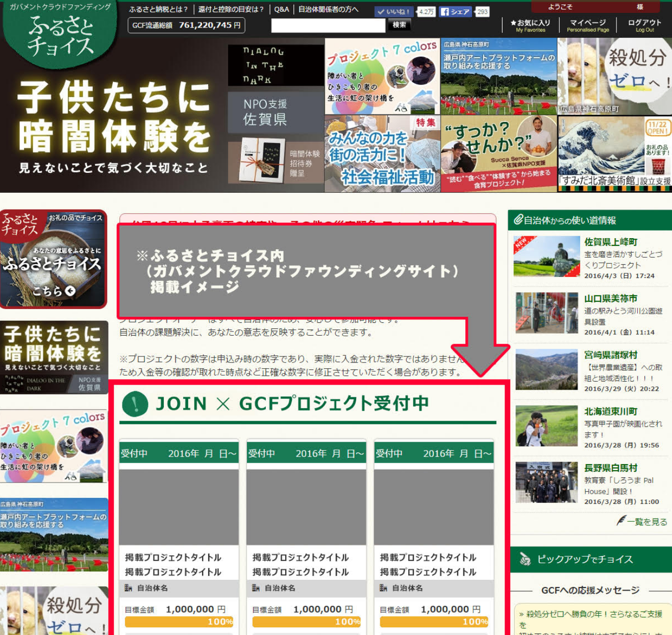Focus the search text field

tap(328, 25)
